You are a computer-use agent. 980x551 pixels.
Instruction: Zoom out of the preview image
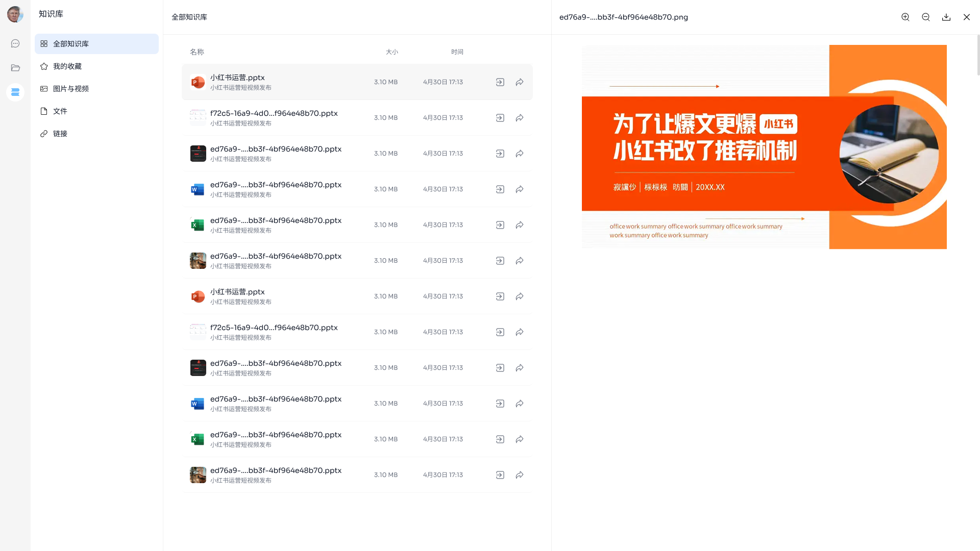926,17
